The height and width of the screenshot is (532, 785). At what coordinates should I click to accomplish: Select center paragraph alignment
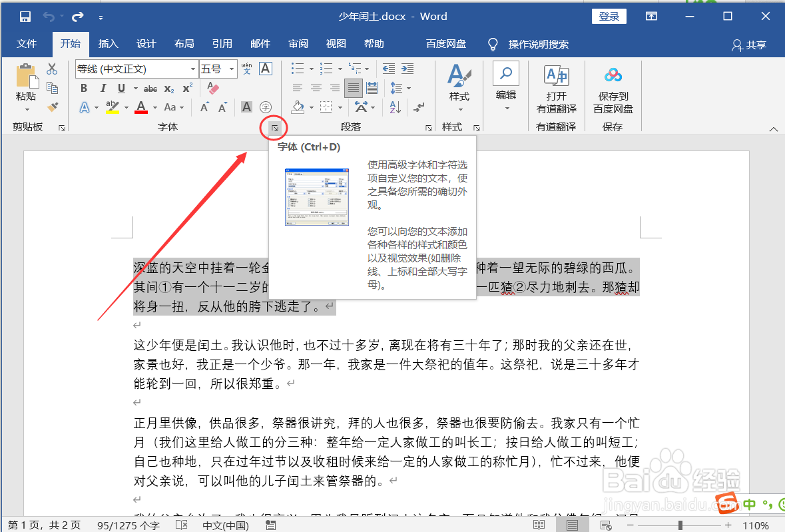click(x=316, y=87)
